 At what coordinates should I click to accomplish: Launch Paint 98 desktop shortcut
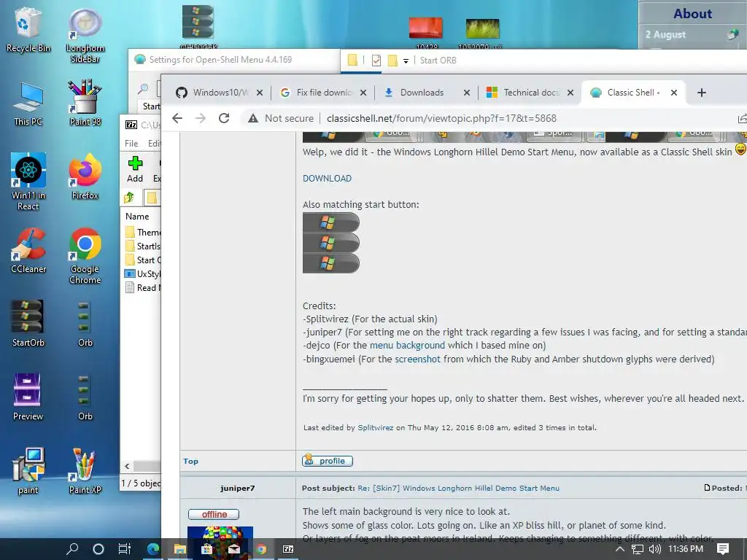click(85, 103)
